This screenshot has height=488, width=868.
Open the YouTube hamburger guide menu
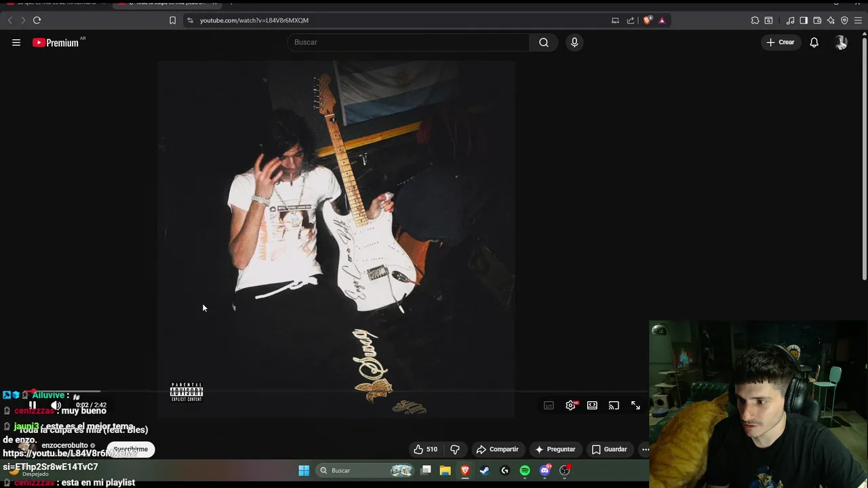(16, 42)
